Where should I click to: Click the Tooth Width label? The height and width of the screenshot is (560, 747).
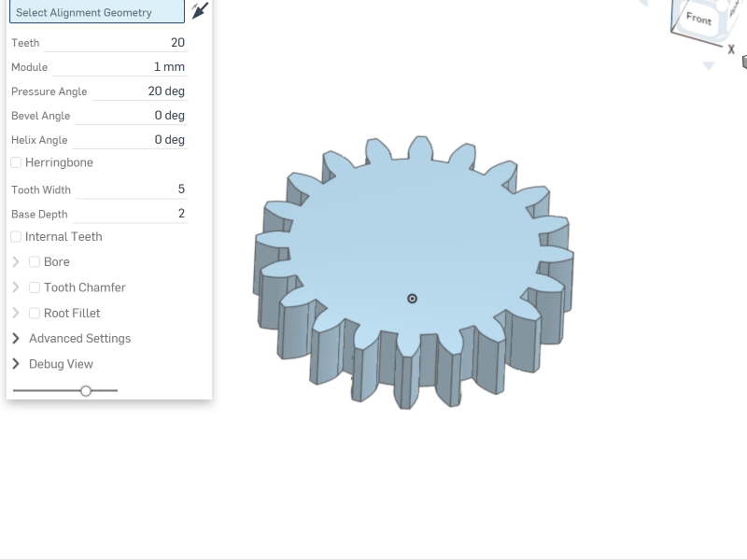[41, 190]
